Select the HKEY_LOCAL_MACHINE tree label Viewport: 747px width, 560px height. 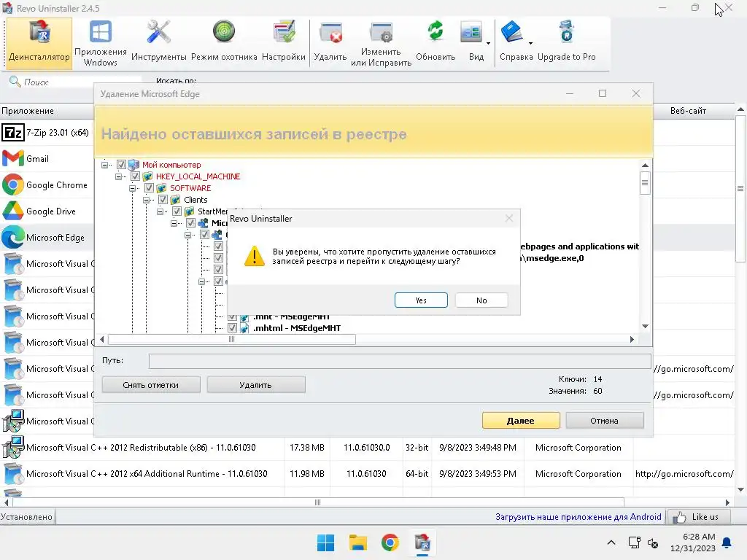click(x=198, y=176)
